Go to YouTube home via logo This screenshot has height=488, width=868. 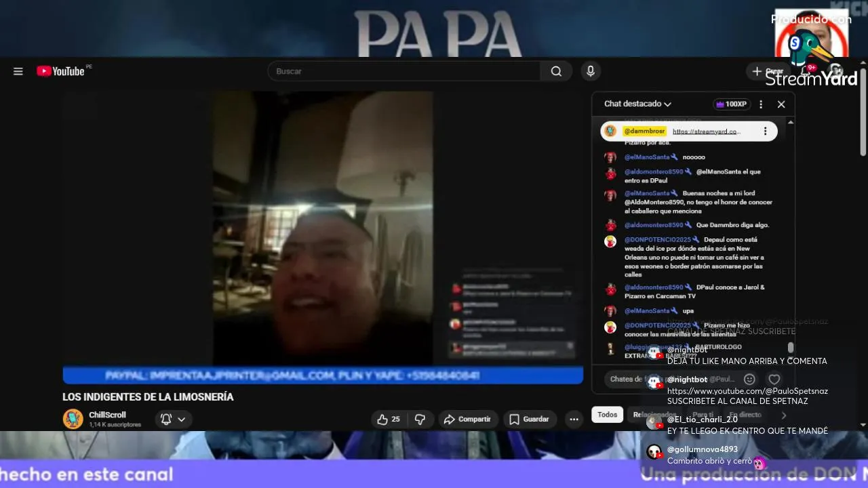(61, 71)
